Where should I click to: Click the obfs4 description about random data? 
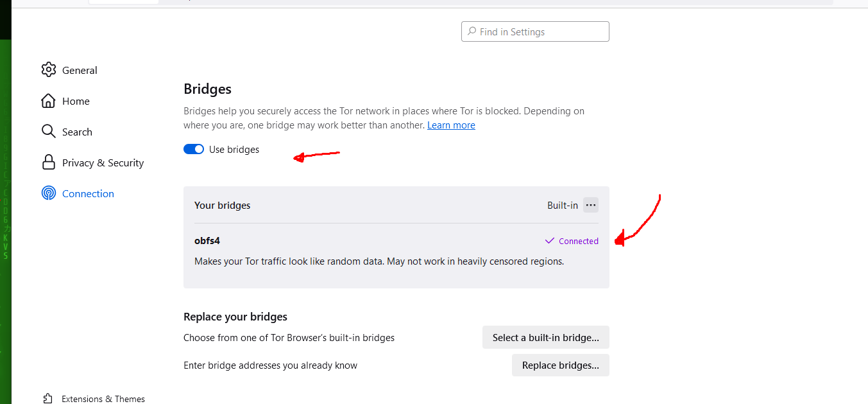coord(379,261)
